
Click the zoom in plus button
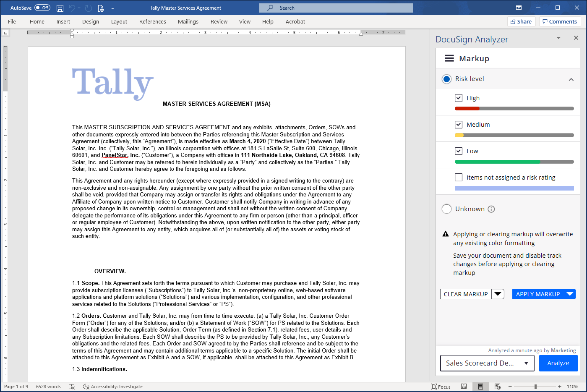point(559,387)
